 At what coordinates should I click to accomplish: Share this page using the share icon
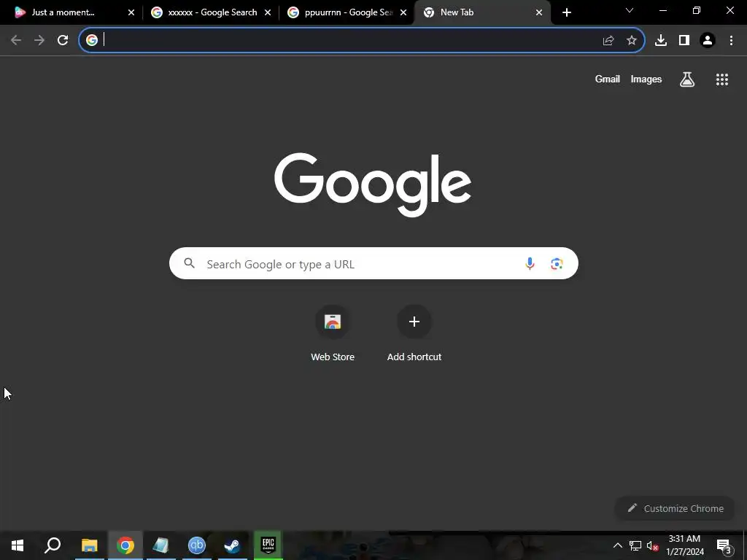[608, 41]
